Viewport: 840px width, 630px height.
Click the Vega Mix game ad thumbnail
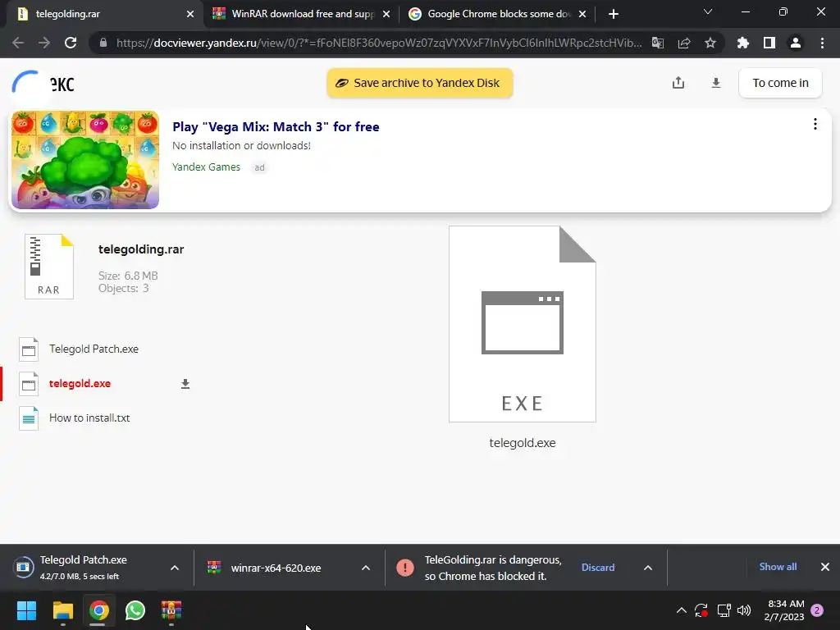[x=85, y=160]
